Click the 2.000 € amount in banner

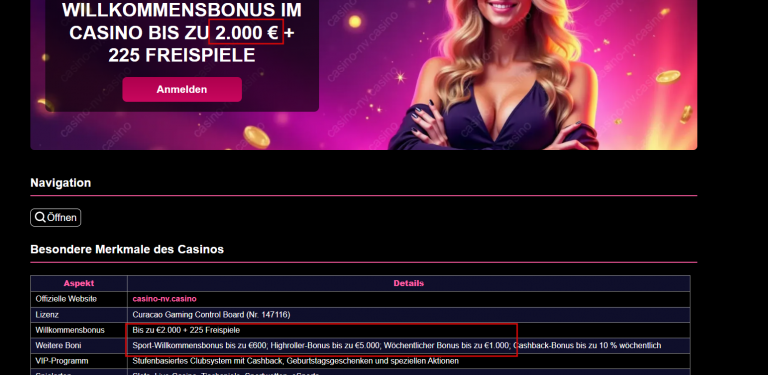[247, 32]
